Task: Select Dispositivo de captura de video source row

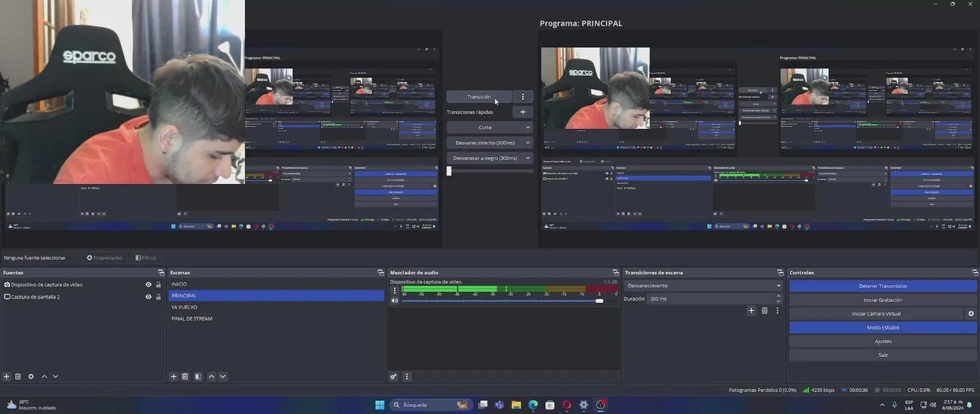Action: click(83, 285)
